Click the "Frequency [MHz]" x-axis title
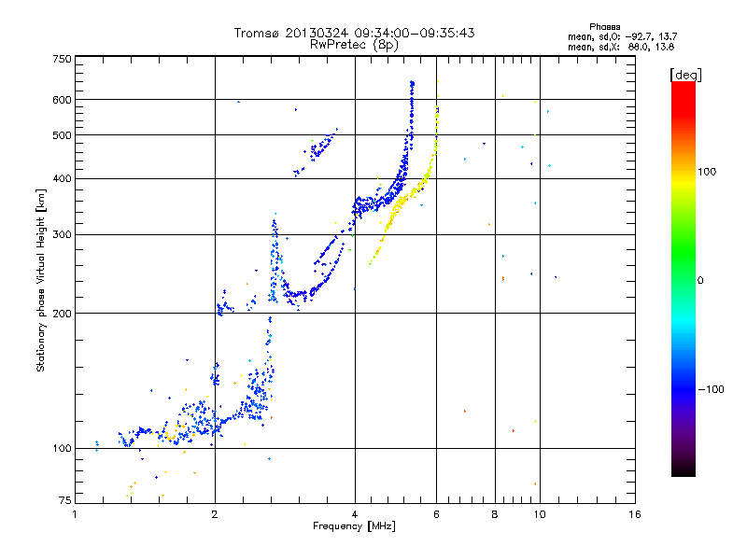This screenshot has height=560, width=747. coord(354,526)
